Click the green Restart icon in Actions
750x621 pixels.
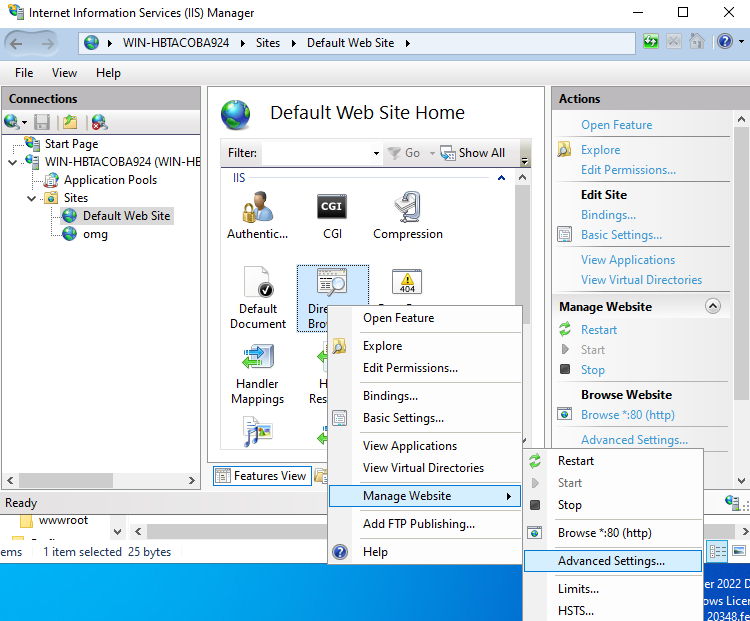(x=565, y=329)
